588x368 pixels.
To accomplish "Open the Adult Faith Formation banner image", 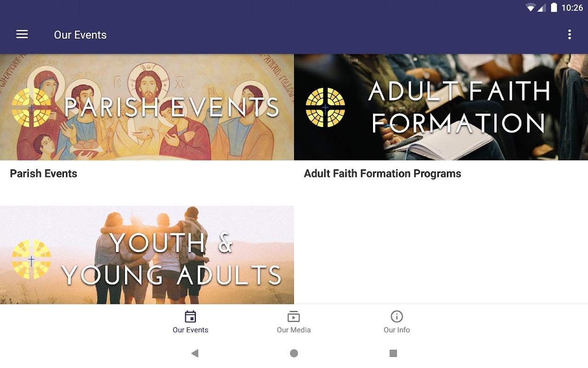I will coord(441,107).
